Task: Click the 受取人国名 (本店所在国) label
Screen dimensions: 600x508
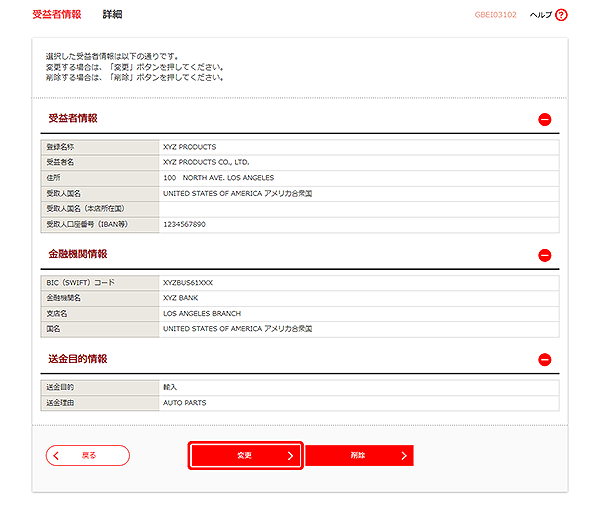Action: pos(86,209)
